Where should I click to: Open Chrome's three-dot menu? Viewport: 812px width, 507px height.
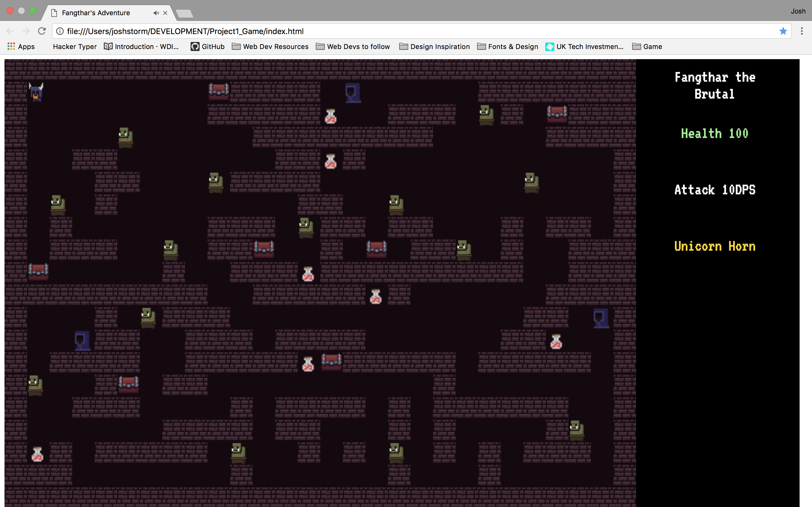tap(802, 31)
